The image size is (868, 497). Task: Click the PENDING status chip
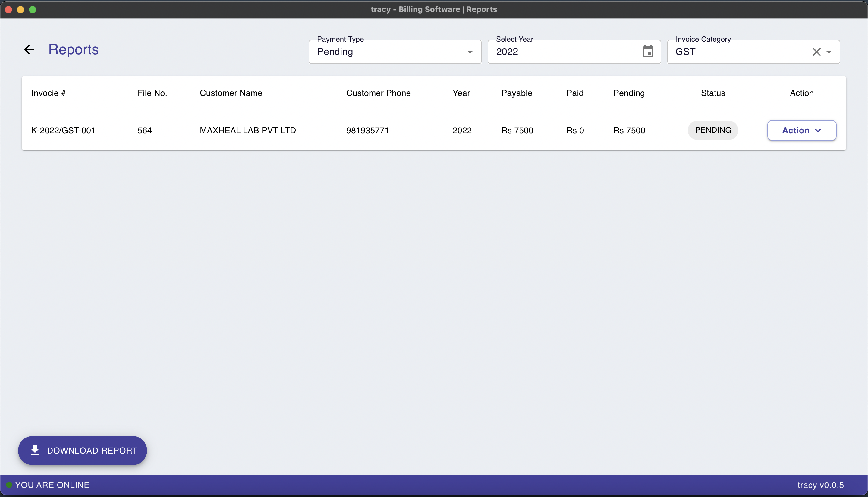(713, 130)
